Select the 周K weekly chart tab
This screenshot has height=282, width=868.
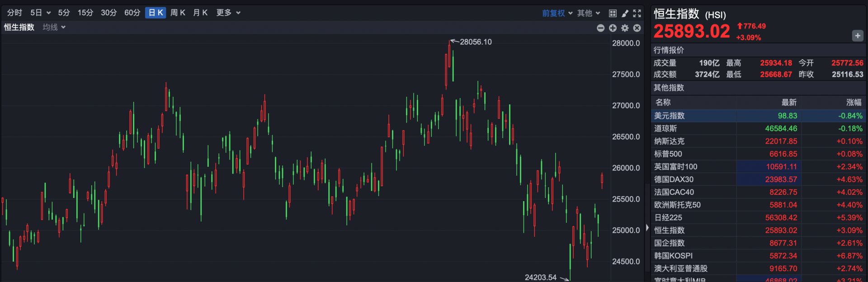coord(178,13)
